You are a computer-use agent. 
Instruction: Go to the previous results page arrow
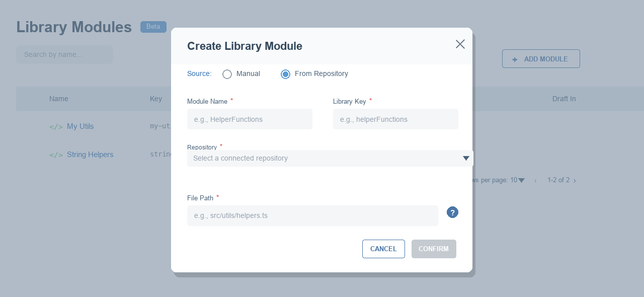tap(535, 180)
